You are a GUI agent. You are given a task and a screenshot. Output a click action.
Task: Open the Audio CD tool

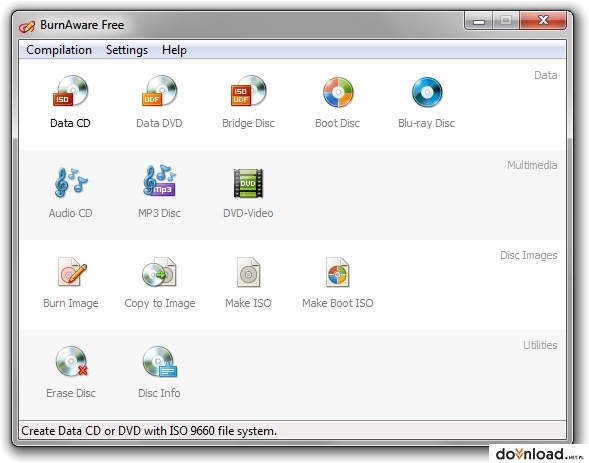tap(70, 182)
